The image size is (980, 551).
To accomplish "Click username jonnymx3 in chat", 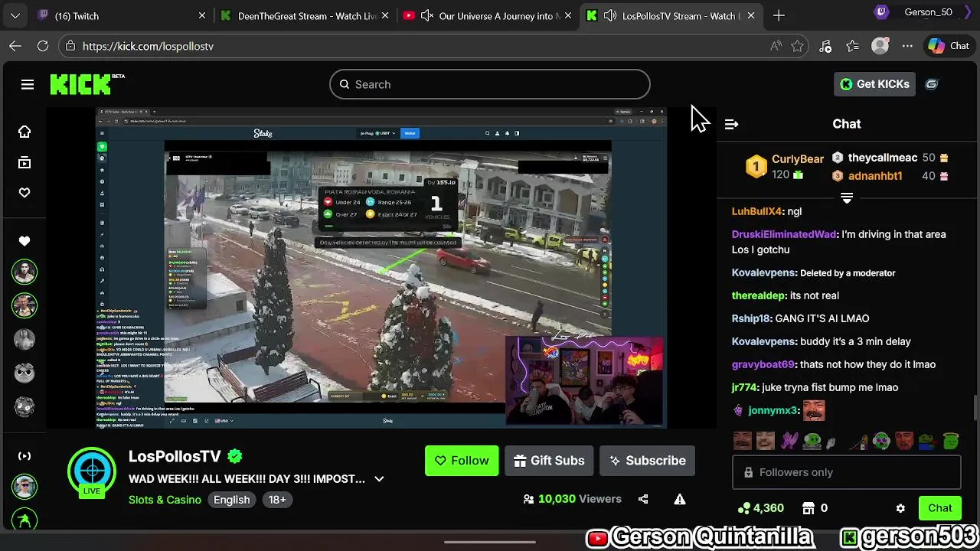I will 773,410.
